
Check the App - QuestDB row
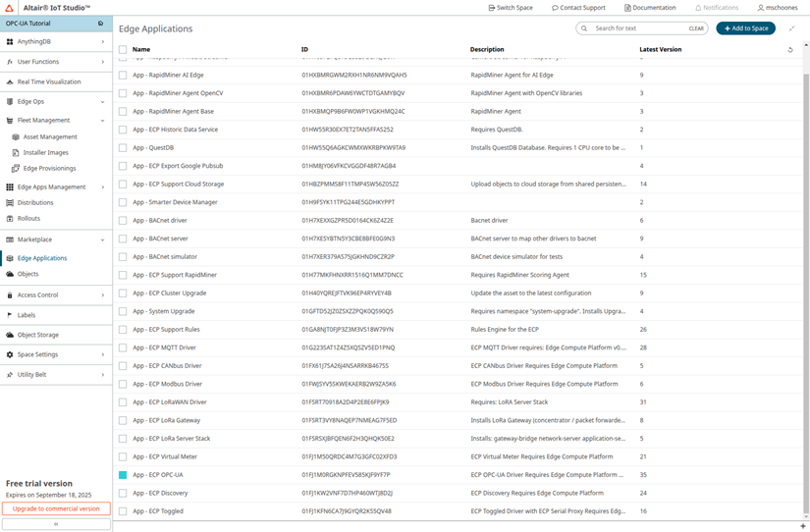pos(123,147)
